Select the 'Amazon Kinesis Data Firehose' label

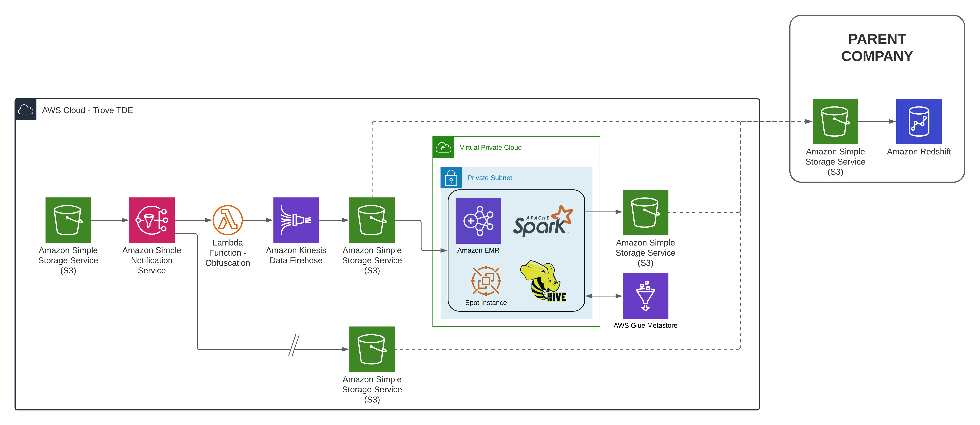[296, 255]
